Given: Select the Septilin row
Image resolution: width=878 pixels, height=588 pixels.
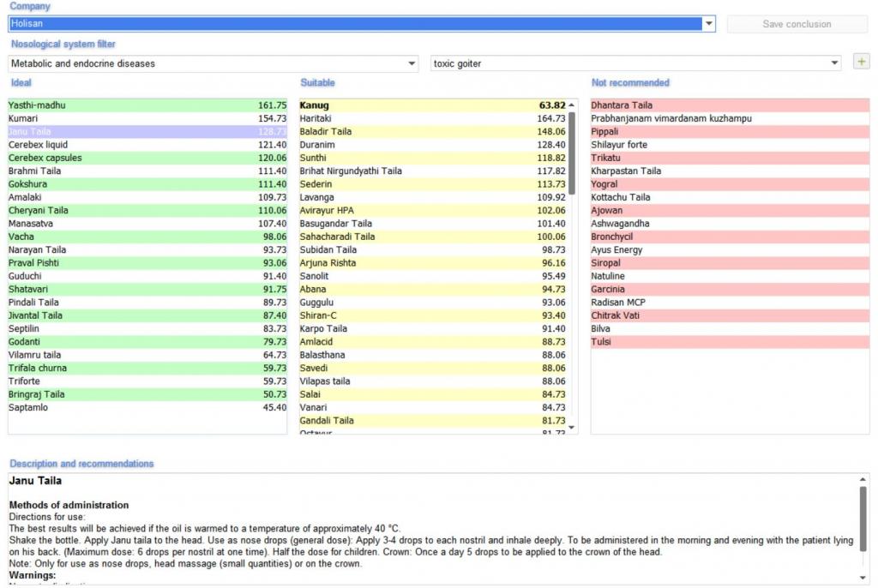Looking at the screenshot, I should (147, 329).
